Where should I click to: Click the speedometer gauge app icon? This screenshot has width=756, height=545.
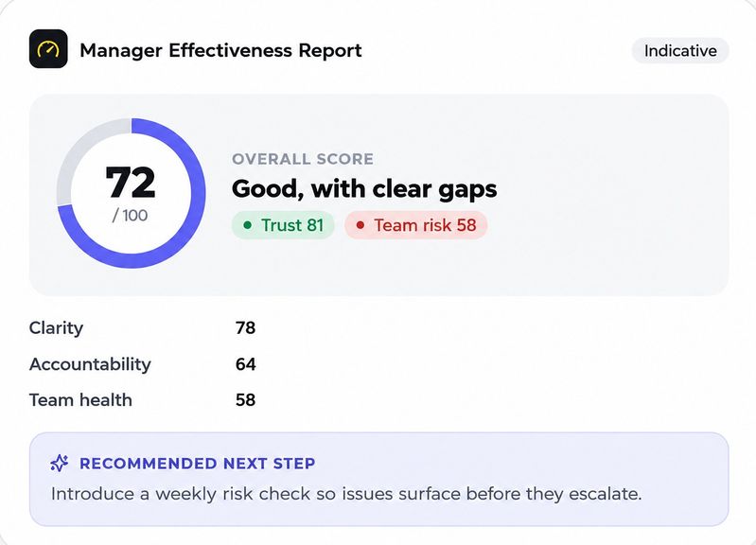coord(48,48)
